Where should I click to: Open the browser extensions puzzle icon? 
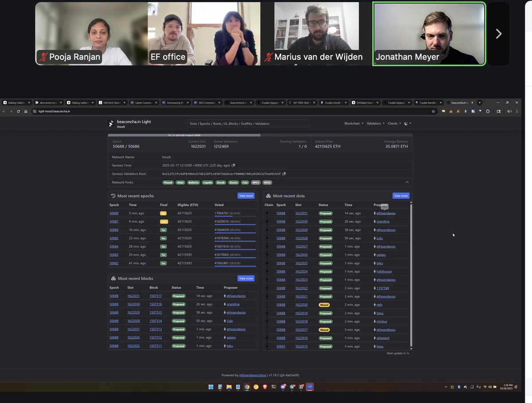[487, 111]
